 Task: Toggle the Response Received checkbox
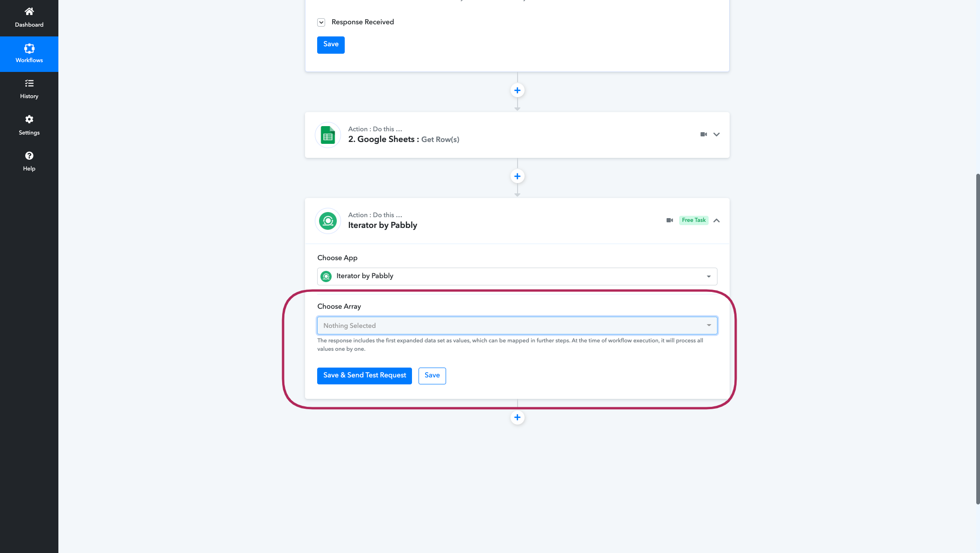321,22
